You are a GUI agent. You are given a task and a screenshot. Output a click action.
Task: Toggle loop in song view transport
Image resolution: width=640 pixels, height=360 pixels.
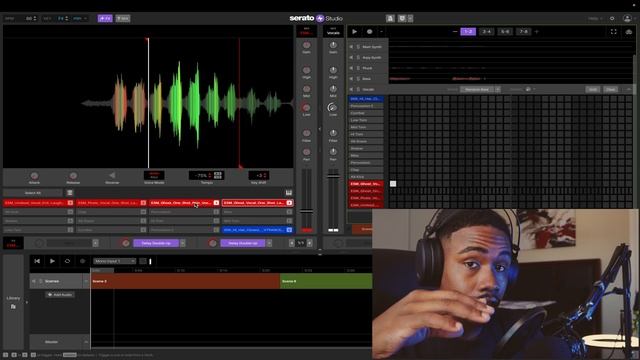pos(67,261)
